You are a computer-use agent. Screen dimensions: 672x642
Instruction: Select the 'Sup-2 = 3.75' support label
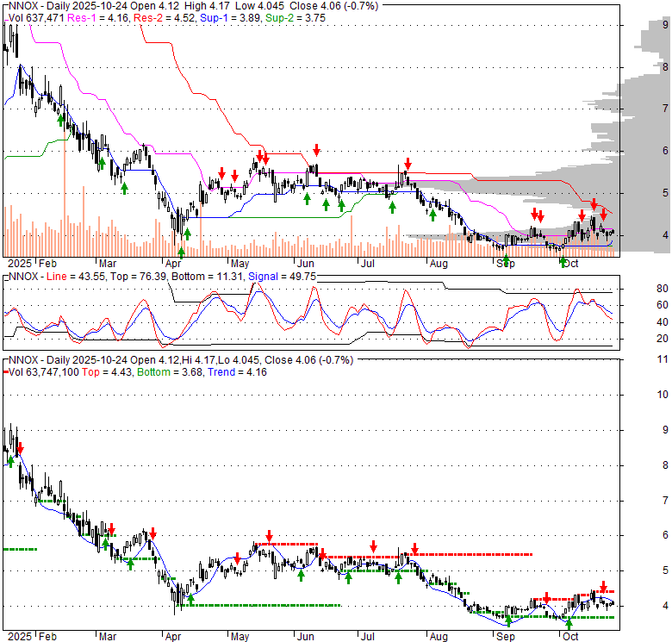(x=296, y=18)
